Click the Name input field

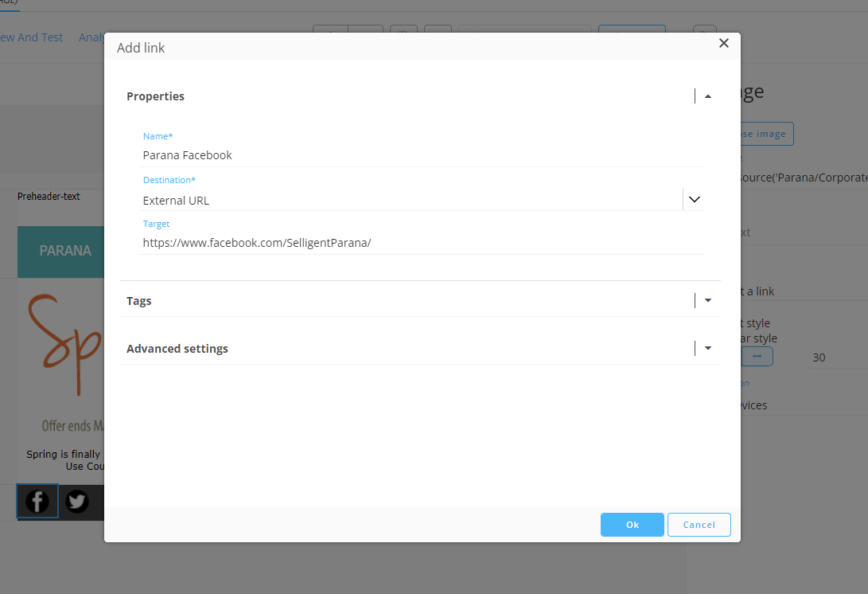click(x=422, y=155)
